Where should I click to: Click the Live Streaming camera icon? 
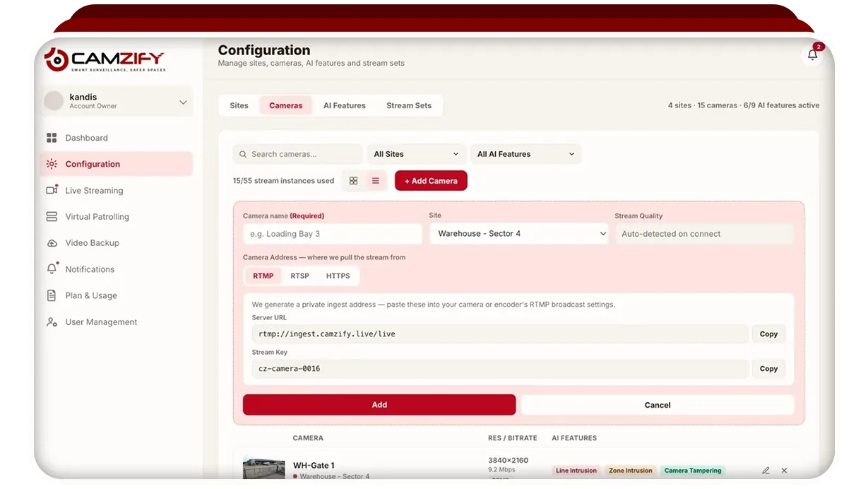coord(52,190)
